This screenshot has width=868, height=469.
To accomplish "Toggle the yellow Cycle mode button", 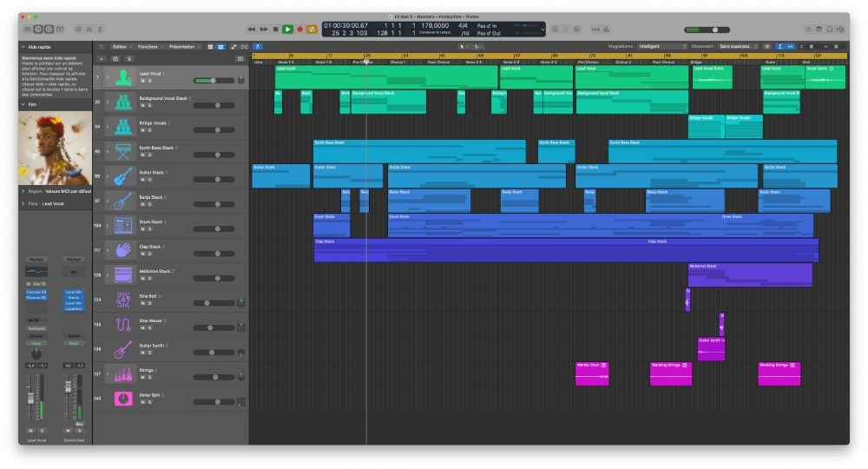I will click(312, 30).
